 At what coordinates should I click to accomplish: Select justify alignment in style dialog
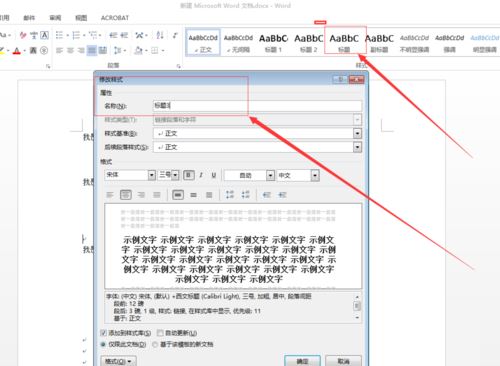point(157,195)
